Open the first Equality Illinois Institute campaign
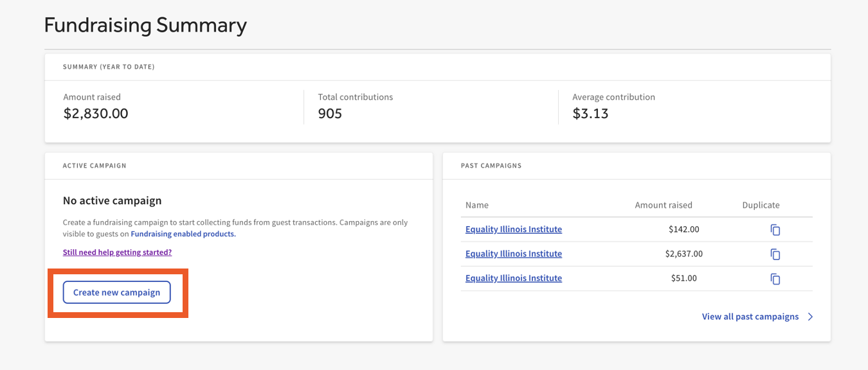Viewport: 868px width, 370px height. coord(513,229)
